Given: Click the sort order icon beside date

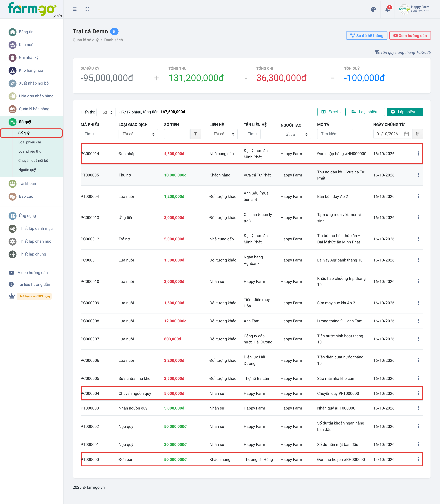Looking at the screenshot, I should 417,134.
